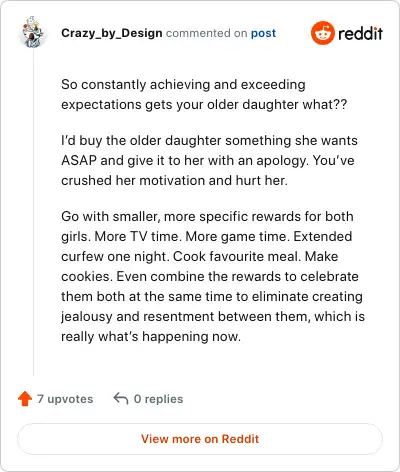Click the Crazy_by_Design user avatar
This screenshot has height=472, width=400.
pos(33,32)
